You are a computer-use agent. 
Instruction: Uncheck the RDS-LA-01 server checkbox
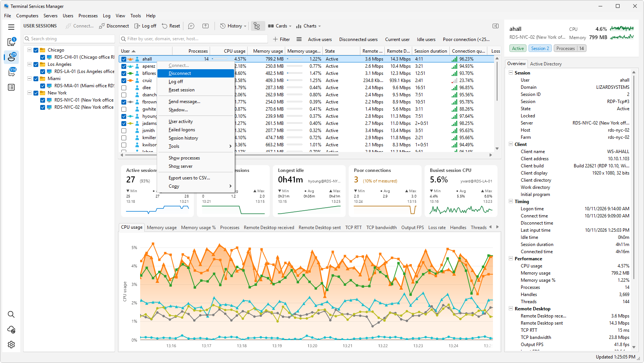click(x=43, y=71)
